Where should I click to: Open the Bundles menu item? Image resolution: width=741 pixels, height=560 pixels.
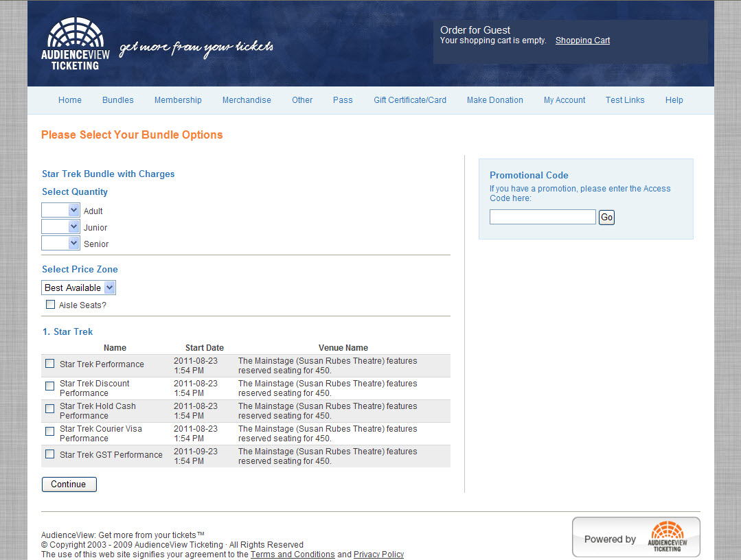click(x=118, y=100)
